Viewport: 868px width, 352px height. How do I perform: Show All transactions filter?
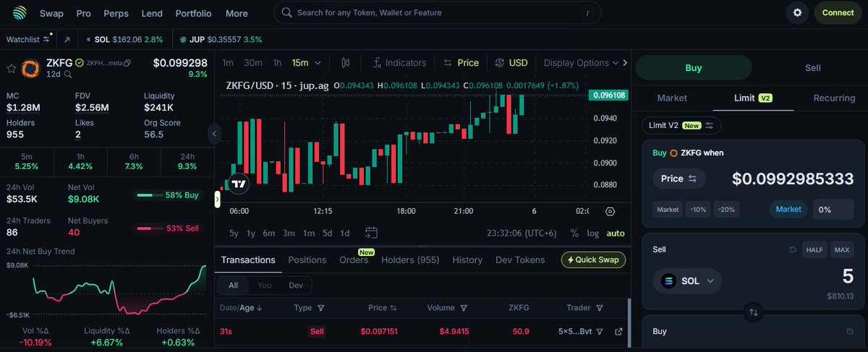point(233,286)
